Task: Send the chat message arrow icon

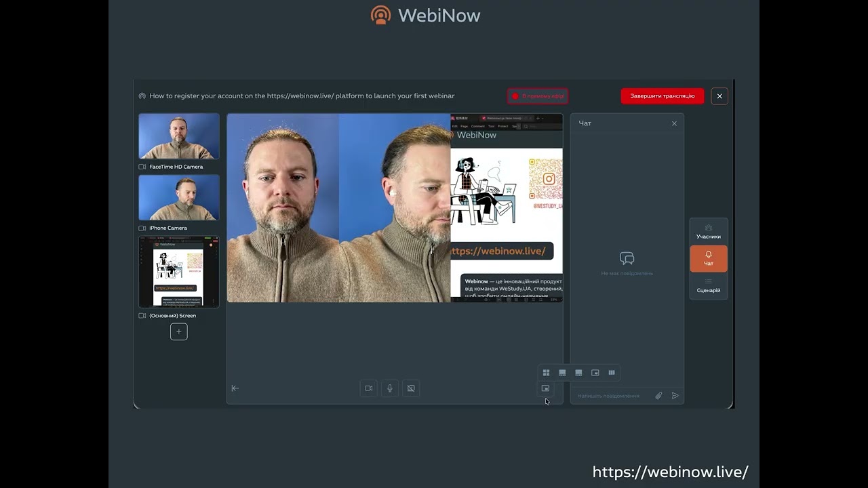Action: 675,396
